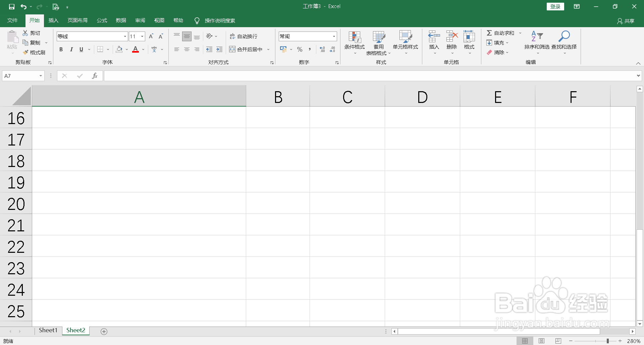This screenshot has height=345, width=644.
Task: Click the comma style icon
Action: coord(310,49)
